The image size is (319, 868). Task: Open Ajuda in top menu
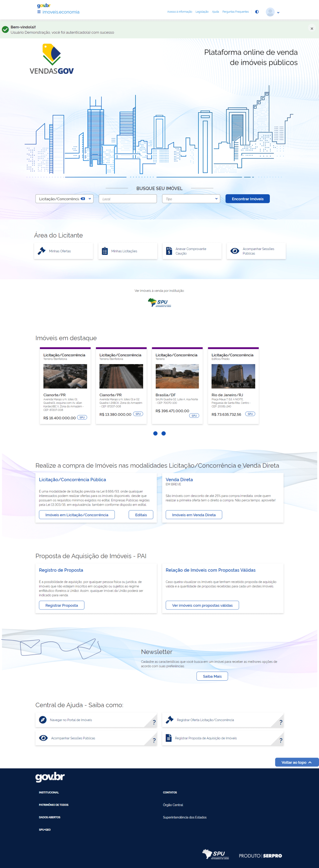tap(215, 12)
